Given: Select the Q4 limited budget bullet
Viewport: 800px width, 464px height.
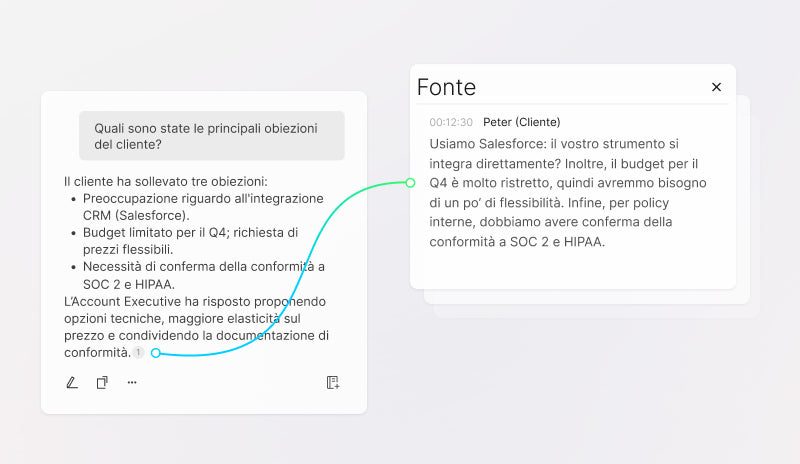Looking at the screenshot, I should [x=190, y=240].
